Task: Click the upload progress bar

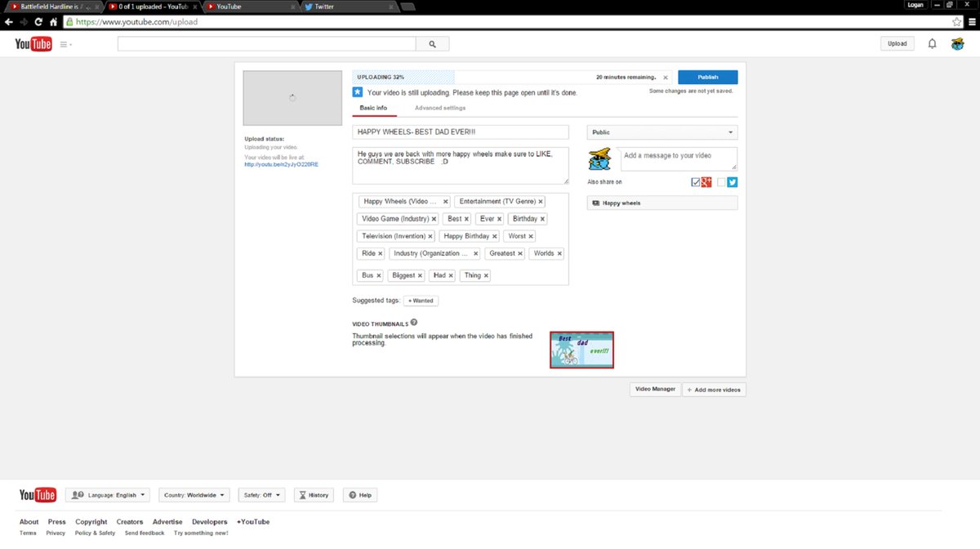Action: click(511, 77)
